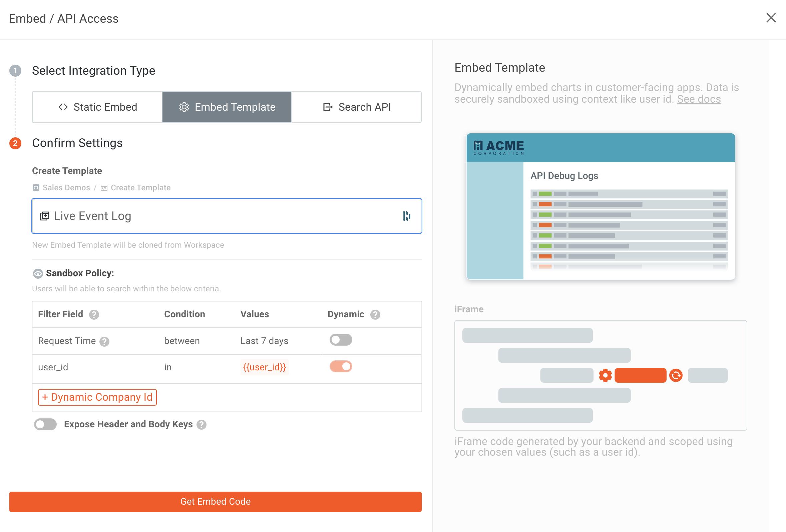Click the help icon next to Filter Field
Viewport: 786px width, 532px height.
[x=94, y=315]
